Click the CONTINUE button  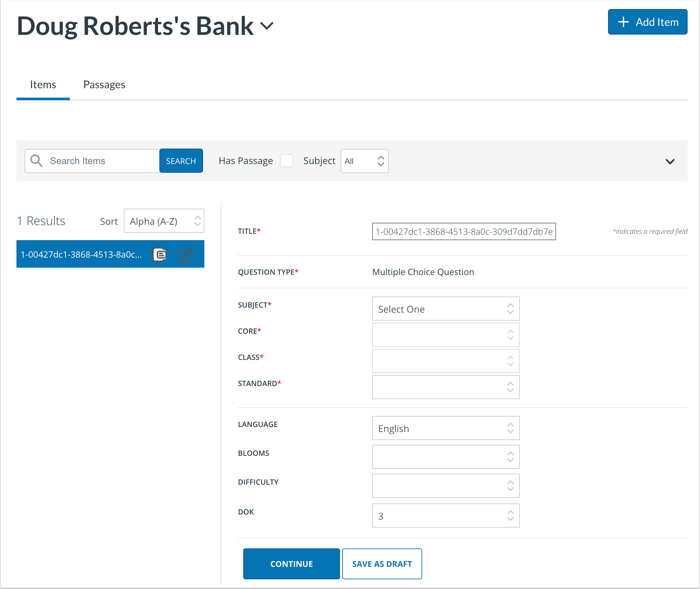coord(291,564)
